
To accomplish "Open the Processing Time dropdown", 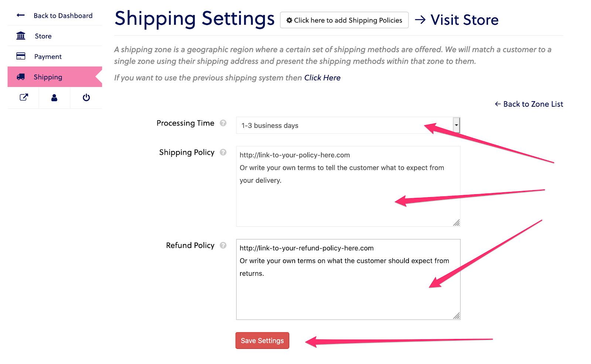I will click(x=344, y=126).
